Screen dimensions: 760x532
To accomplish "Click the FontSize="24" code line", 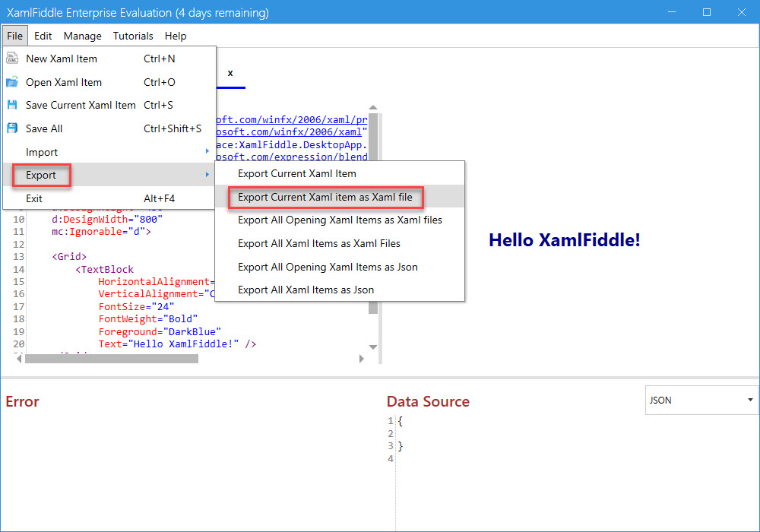I will pyautogui.click(x=136, y=307).
